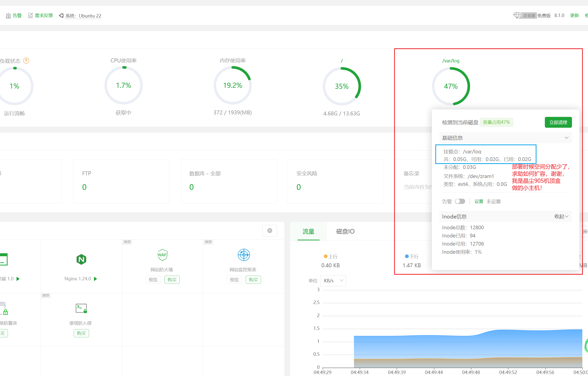Click the 网站监控报表 target icon

coord(244,255)
